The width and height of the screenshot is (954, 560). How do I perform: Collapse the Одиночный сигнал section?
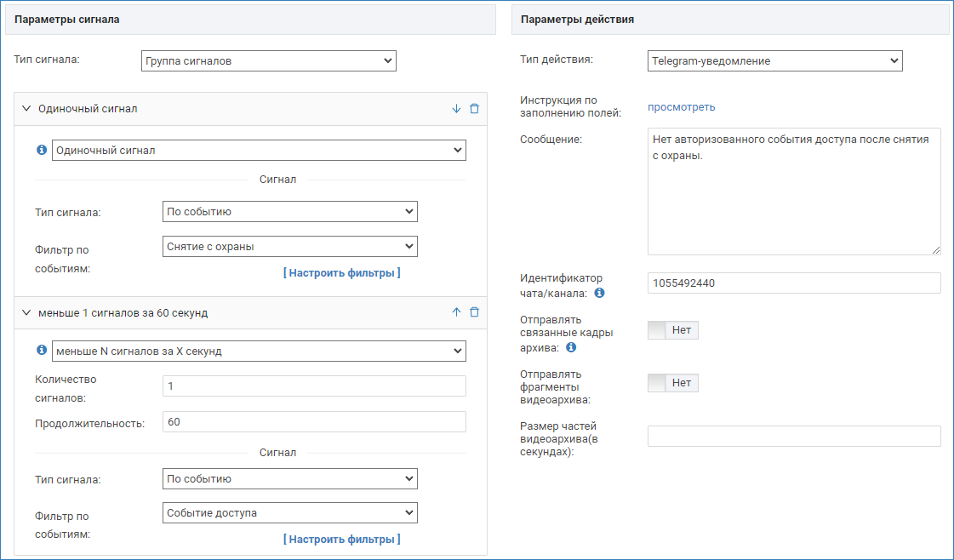coord(26,109)
